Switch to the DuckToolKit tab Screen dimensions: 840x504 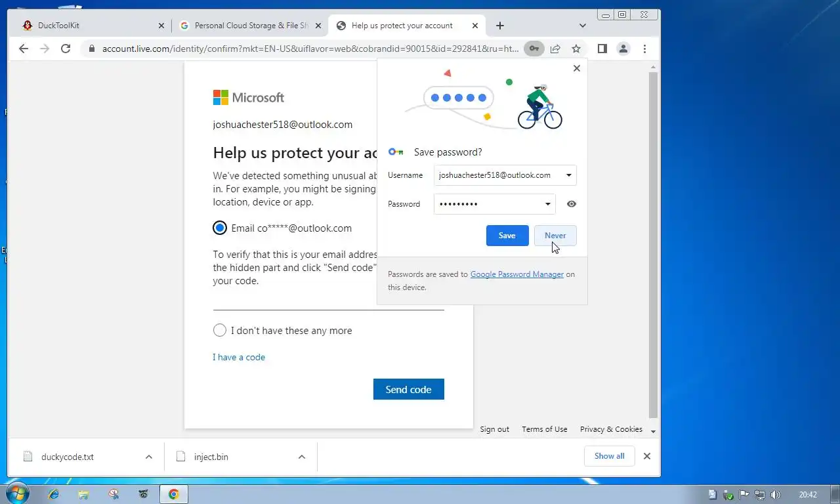(93, 26)
